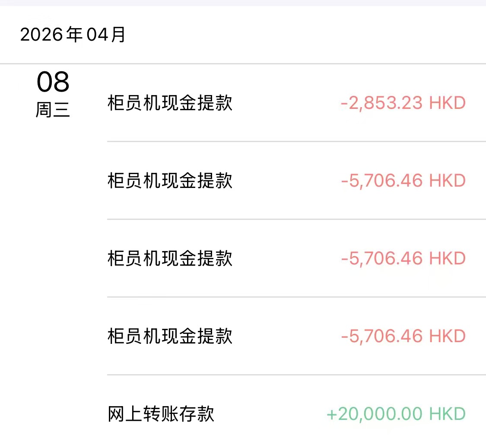The height and width of the screenshot is (448, 486).
Task: Tap the 04月 month text in header
Action: pyautogui.click(x=106, y=35)
